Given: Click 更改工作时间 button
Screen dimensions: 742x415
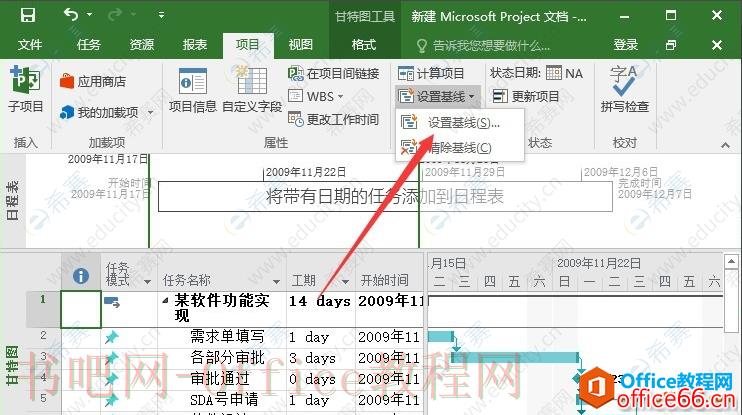Looking at the screenshot, I should (334, 119).
